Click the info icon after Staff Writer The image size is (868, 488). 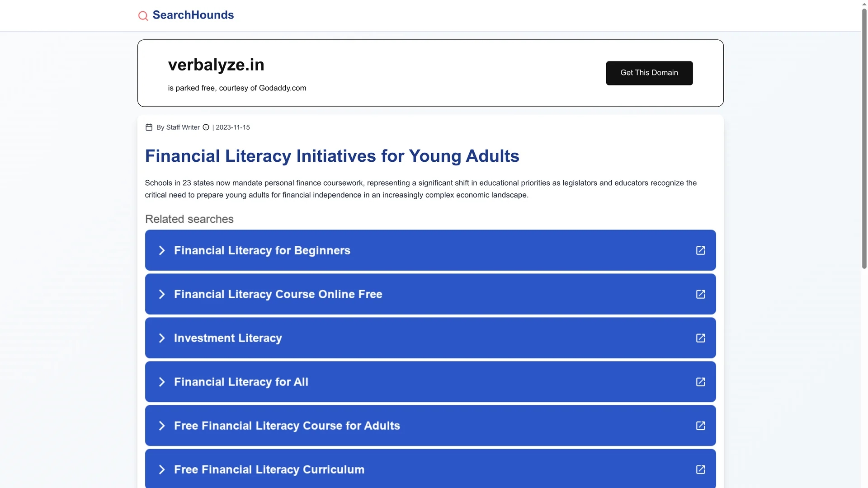point(206,127)
